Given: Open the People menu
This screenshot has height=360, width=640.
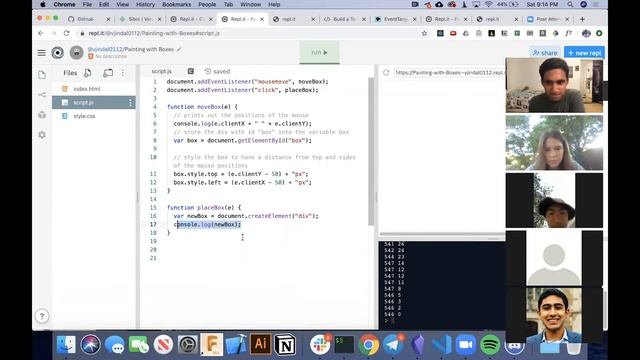Looking at the screenshot, I should pyautogui.click(x=207, y=4).
